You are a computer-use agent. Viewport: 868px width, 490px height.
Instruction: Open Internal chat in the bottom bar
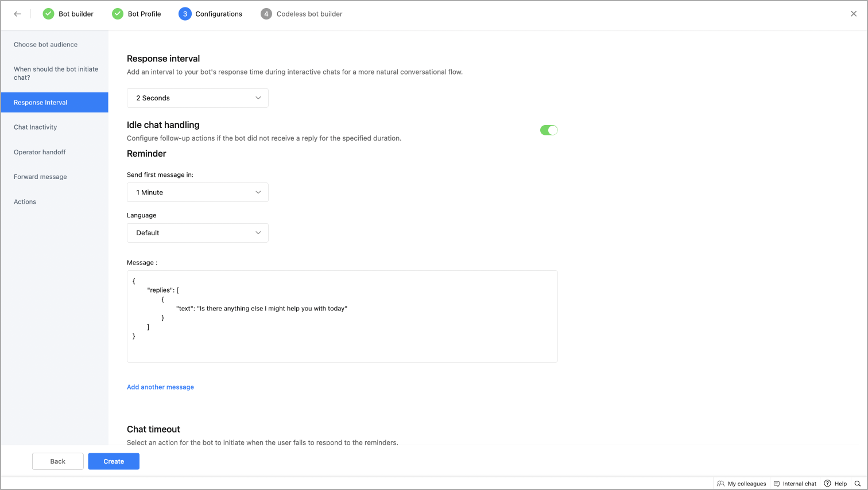coord(795,484)
